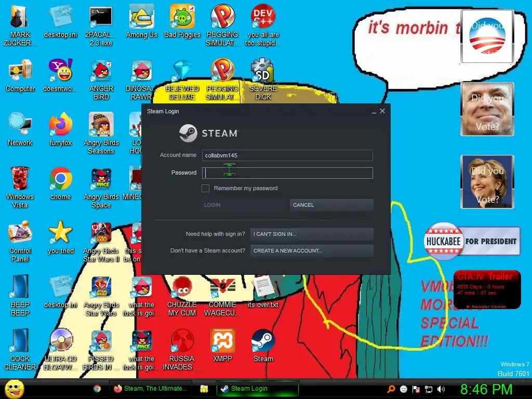Close the Steam Login window
532x399 pixels.
tap(382, 111)
